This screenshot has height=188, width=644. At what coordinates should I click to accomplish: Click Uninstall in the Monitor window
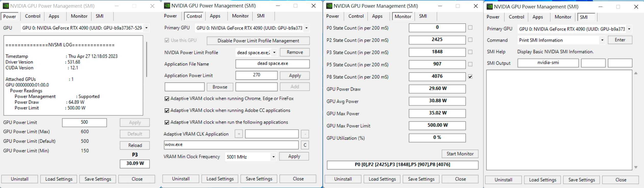coord(343,179)
